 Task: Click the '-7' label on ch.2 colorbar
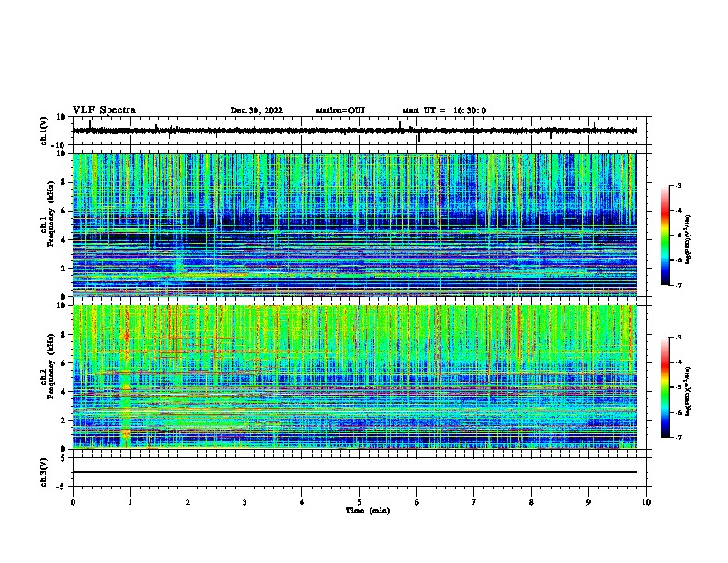(x=678, y=437)
